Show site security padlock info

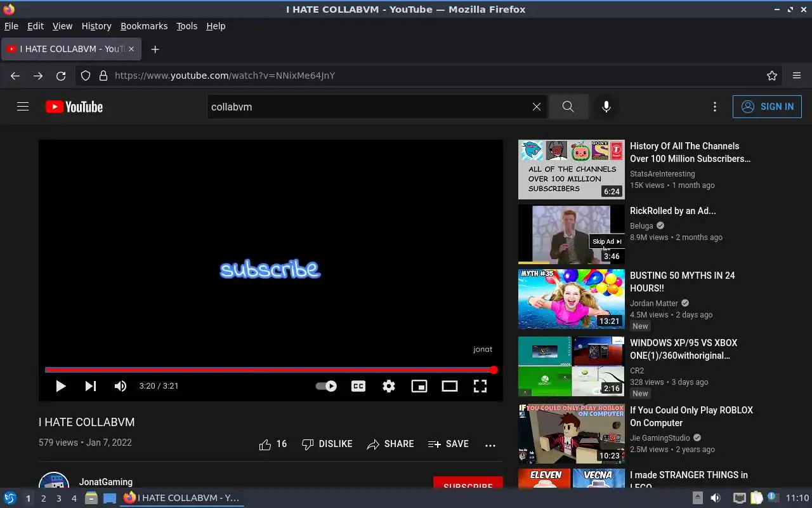tap(103, 76)
